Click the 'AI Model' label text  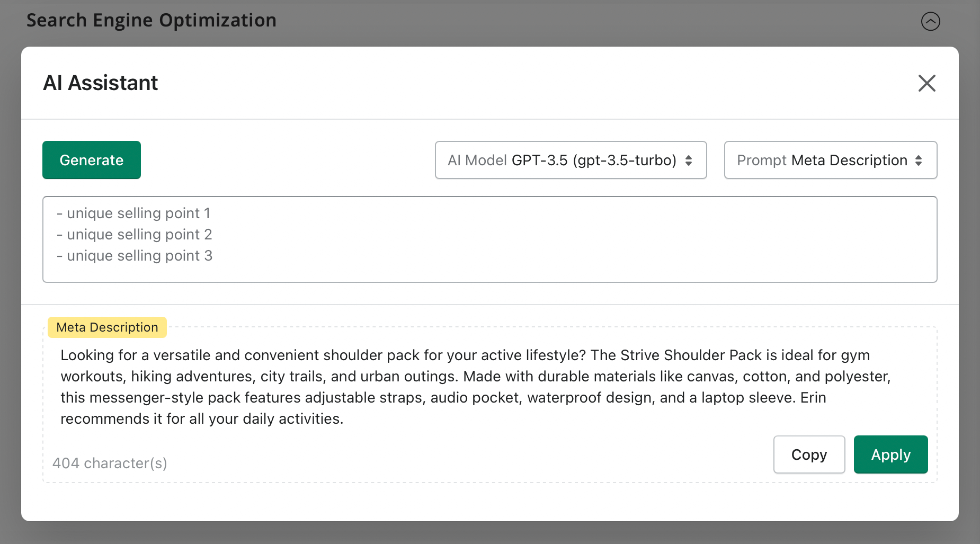477,160
